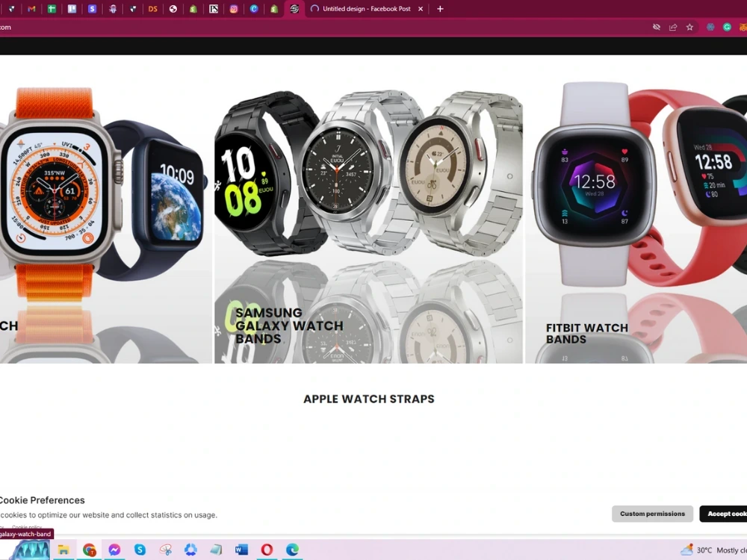Switch to the orange DS tab
Viewport: 747px width, 560px height.
pyautogui.click(x=152, y=8)
